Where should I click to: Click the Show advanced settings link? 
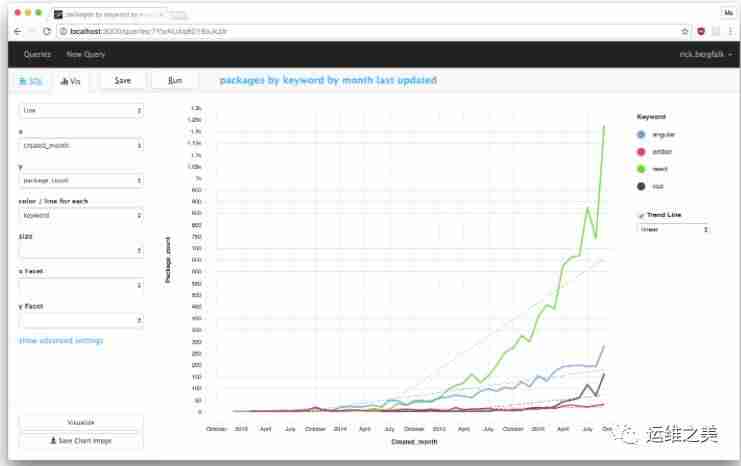61,340
